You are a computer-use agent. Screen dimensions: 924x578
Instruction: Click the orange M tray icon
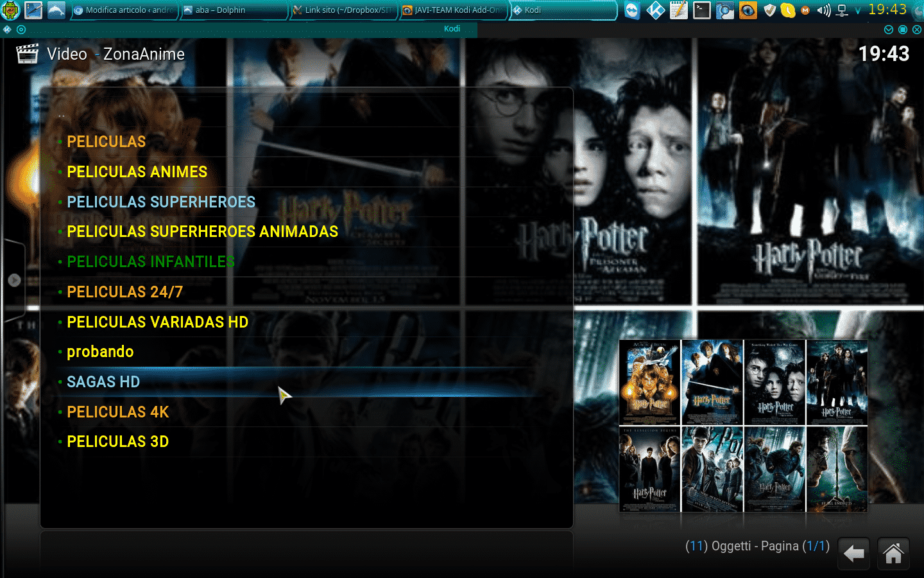tap(805, 10)
